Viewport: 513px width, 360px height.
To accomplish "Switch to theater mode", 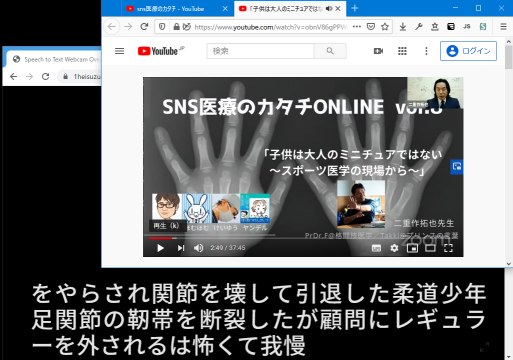I will (430, 248).
